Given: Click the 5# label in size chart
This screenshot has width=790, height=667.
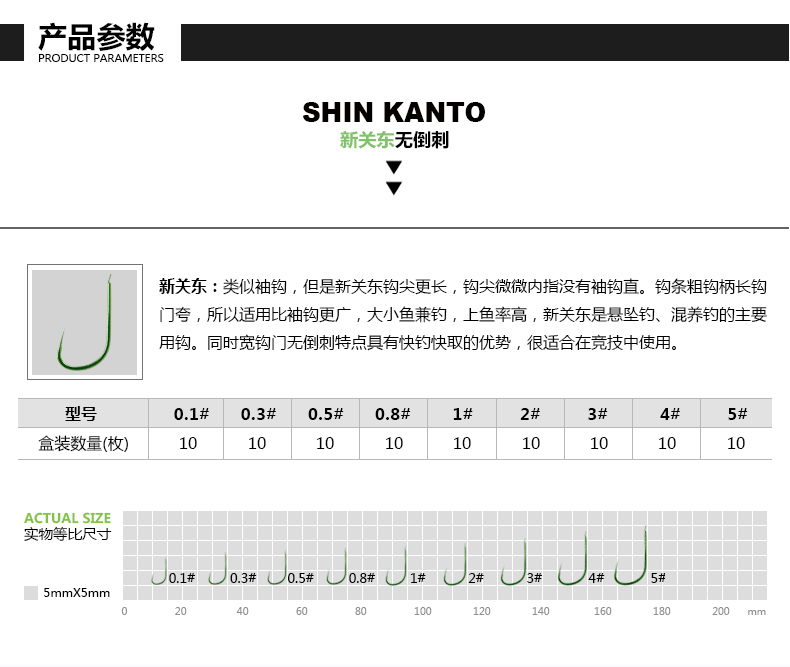Looking at the screenshot, I should tap(658, 578).
